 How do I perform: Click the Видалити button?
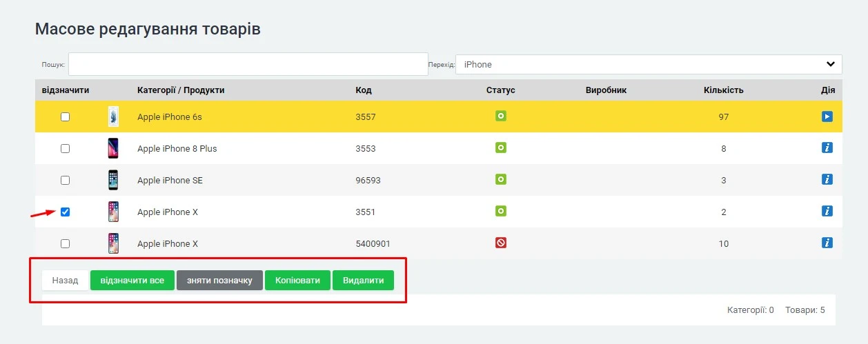click(x=363, y=281)
